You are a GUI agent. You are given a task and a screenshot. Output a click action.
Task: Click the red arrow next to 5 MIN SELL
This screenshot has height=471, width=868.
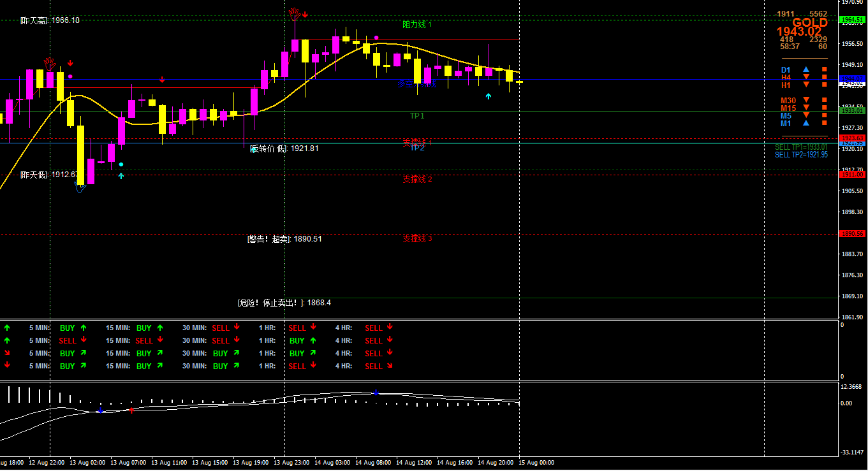(84, 340)
